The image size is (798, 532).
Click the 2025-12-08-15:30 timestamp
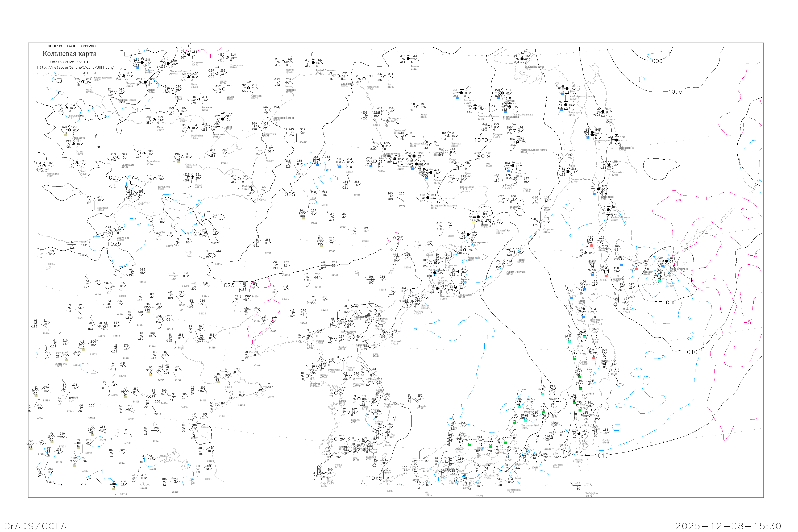(728, 526)
